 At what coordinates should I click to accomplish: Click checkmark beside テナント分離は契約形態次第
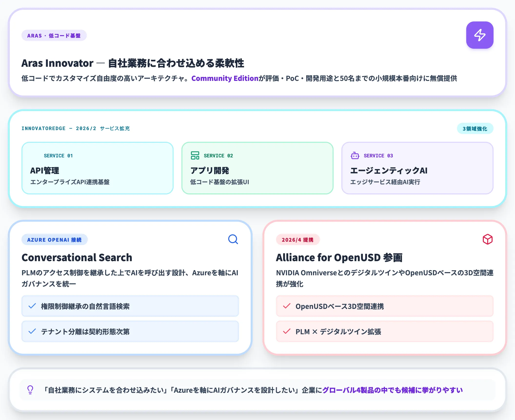click(x=32, y=331)
